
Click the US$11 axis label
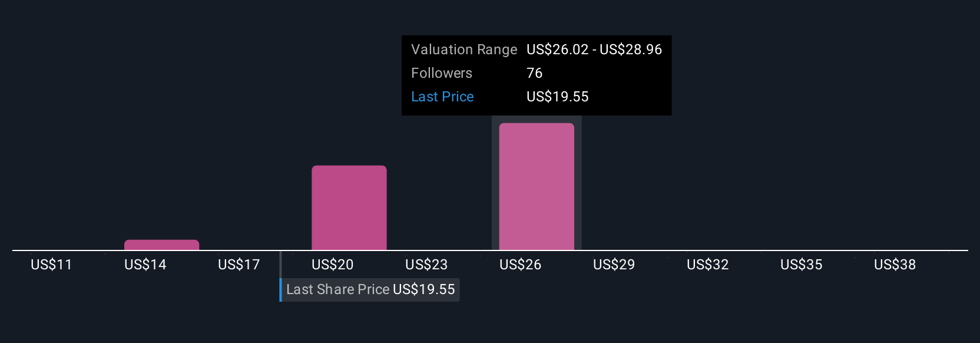(51, 265)
